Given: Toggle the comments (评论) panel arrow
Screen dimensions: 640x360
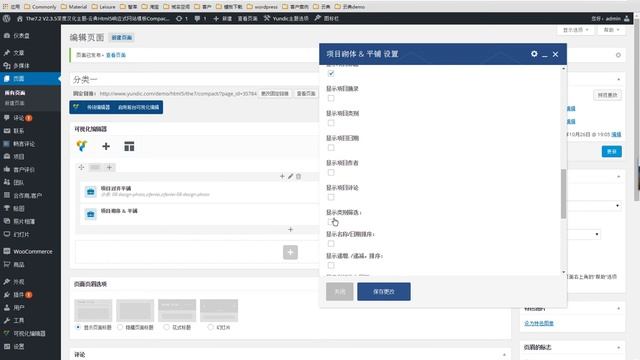Looking at the screenshot, I should pos(504,355).
